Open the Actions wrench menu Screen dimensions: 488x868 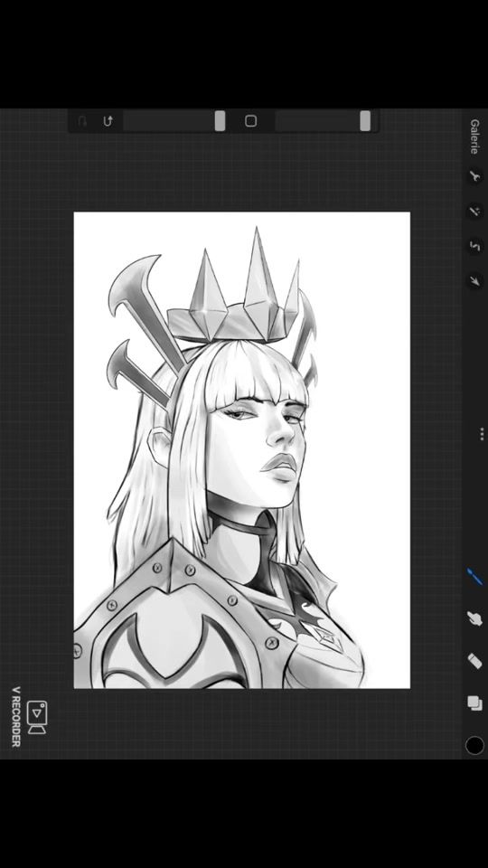tap(474, 176)
